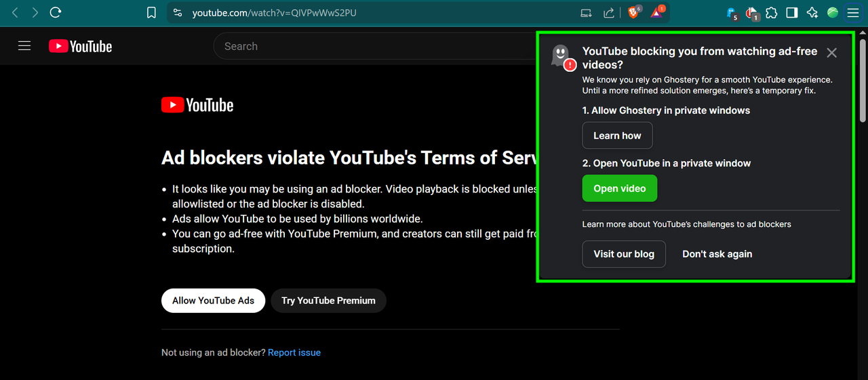
Task: Click the install app icon in address bar
Action: click(587, 13)
